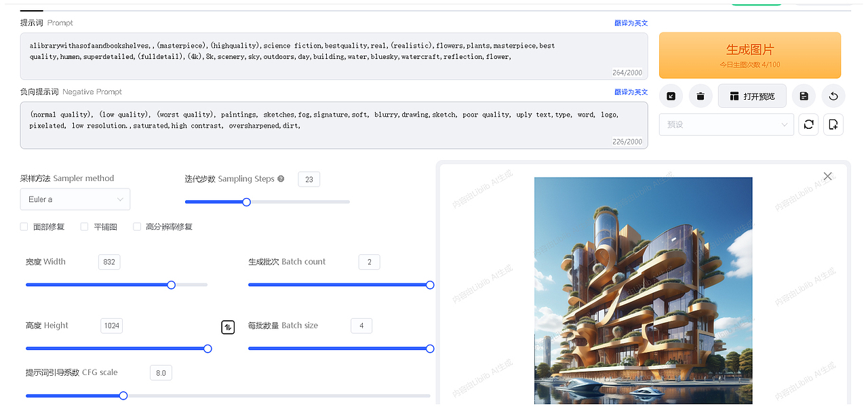The width and height of the screenshot is (868, 411).
Task: Click the CFG scale slider handle
Action: [123, 395]
